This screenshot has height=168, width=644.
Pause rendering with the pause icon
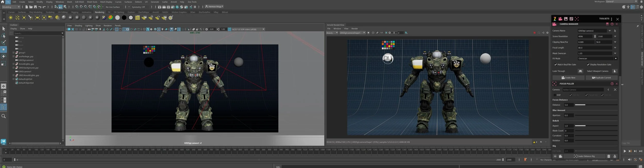[195, 7]
